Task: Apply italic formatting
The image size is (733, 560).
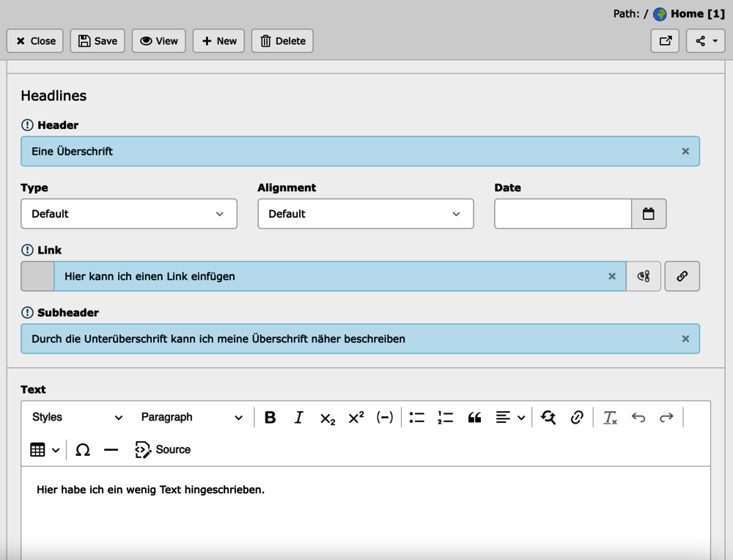Action: point(298,417)
